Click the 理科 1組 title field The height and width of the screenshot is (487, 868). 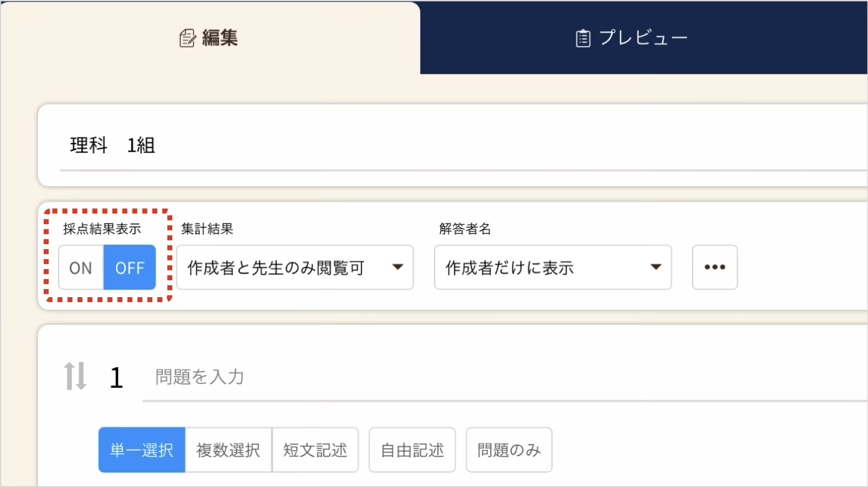(x=464, y=146)
